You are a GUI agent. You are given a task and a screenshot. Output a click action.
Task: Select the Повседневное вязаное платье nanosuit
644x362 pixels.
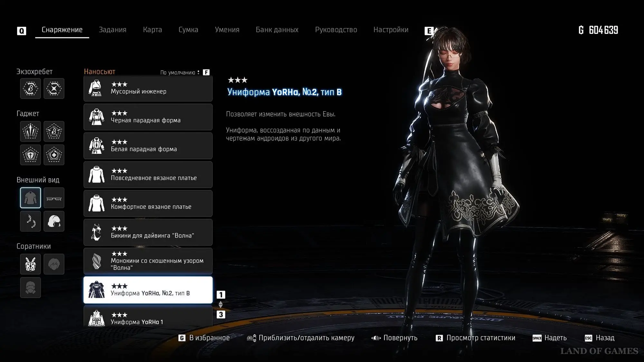coord(148,174)
